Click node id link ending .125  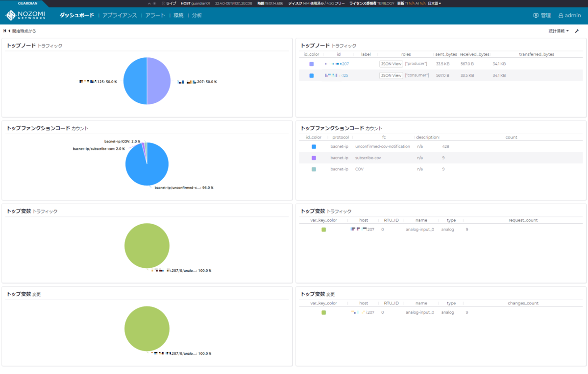(x=337, y=75)
